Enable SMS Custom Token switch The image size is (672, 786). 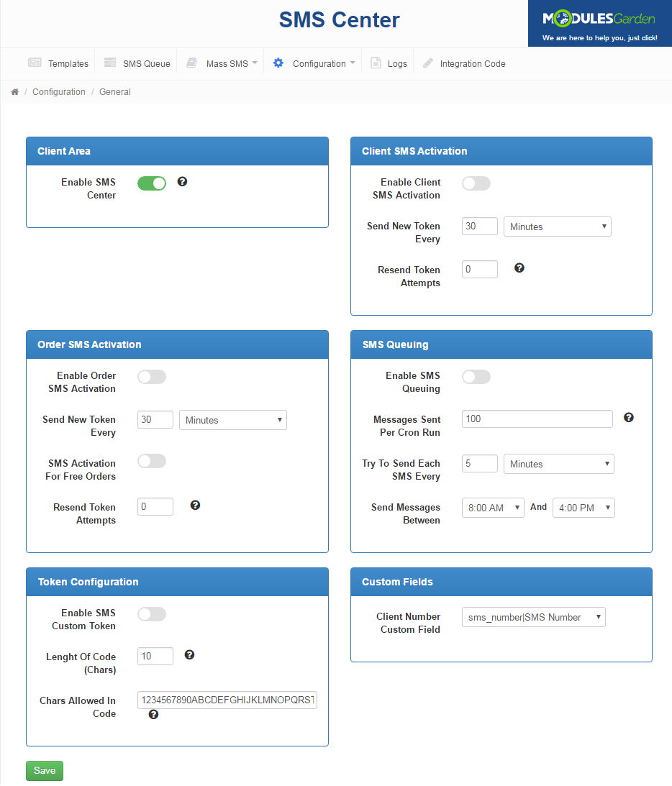[152, 614]
